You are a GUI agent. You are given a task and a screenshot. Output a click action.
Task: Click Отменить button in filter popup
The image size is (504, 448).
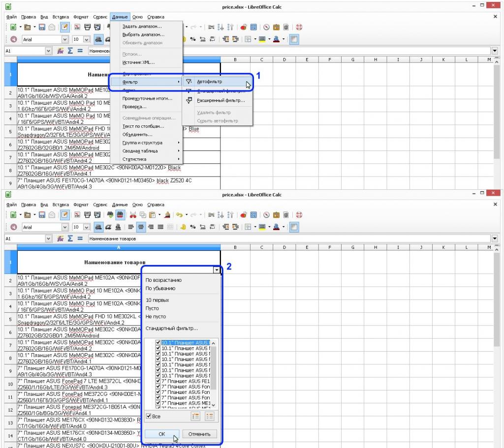[x=199, y=434]
